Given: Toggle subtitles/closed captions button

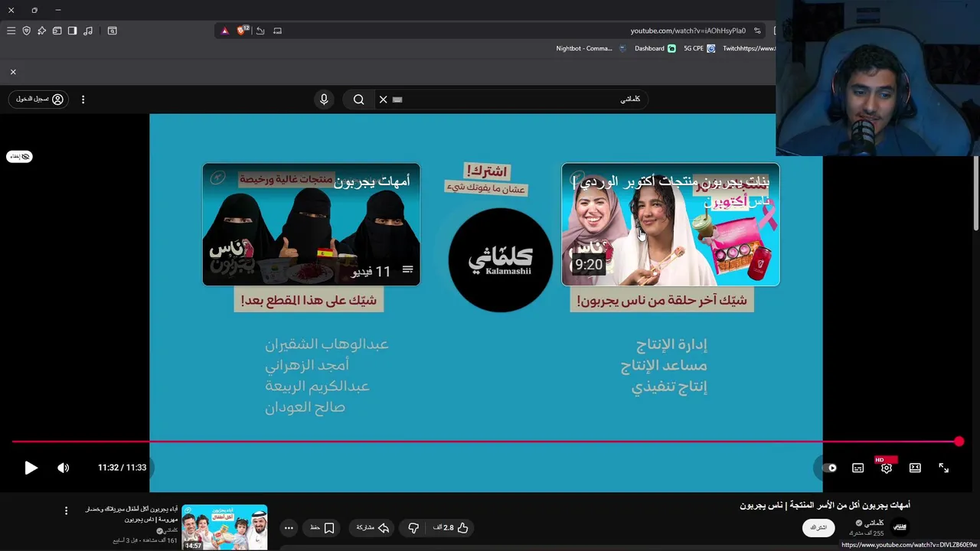Looking at the screenshot, I should pyautogui.click(x=858, y=468).
